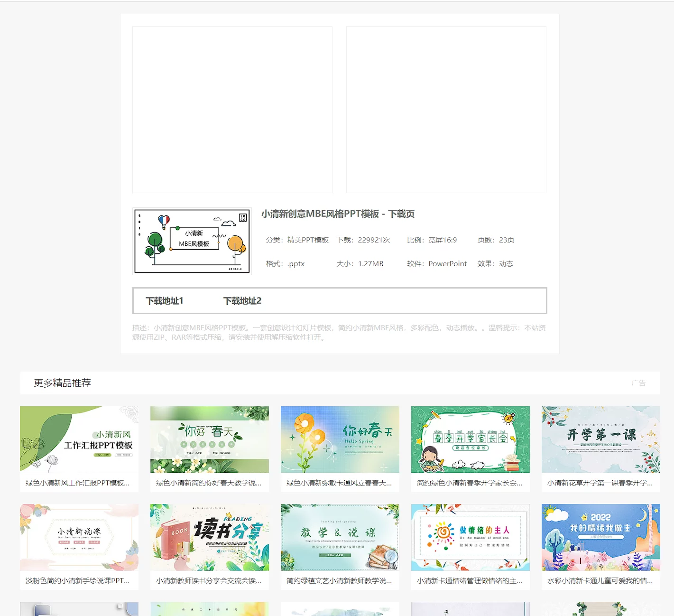Open the 小清新风工作汇报PPT模板 thumbnail

coord(79,439)
